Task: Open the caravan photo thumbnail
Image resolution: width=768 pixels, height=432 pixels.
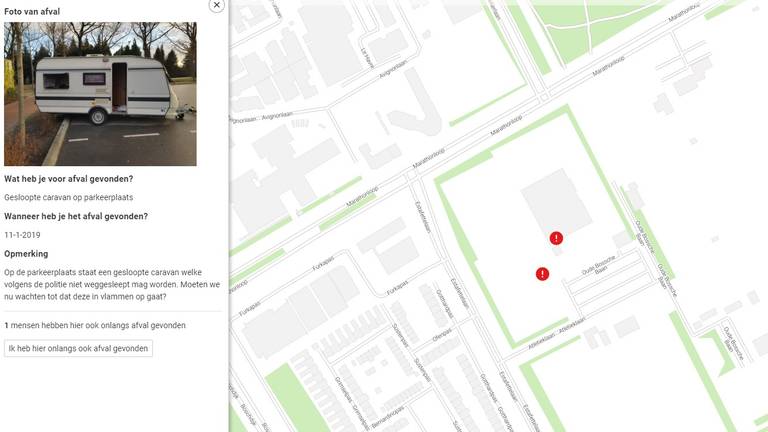Action: point(100,94)
